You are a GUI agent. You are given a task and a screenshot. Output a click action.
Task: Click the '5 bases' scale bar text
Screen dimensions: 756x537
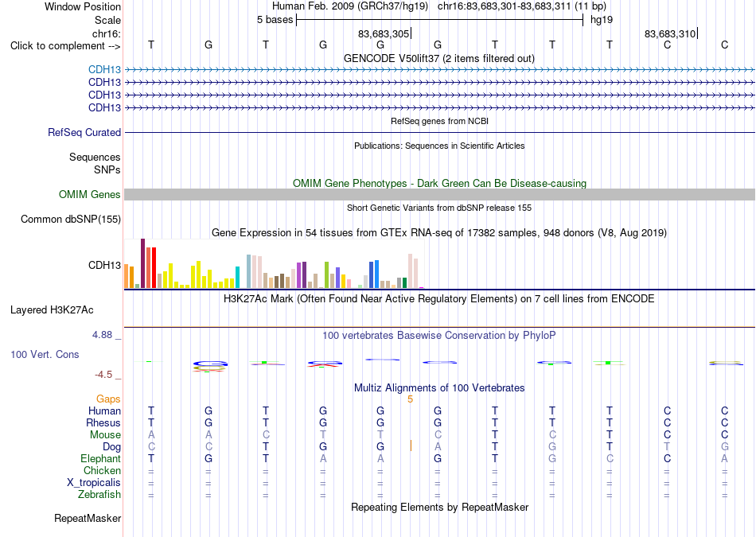(x=275, y=20)
